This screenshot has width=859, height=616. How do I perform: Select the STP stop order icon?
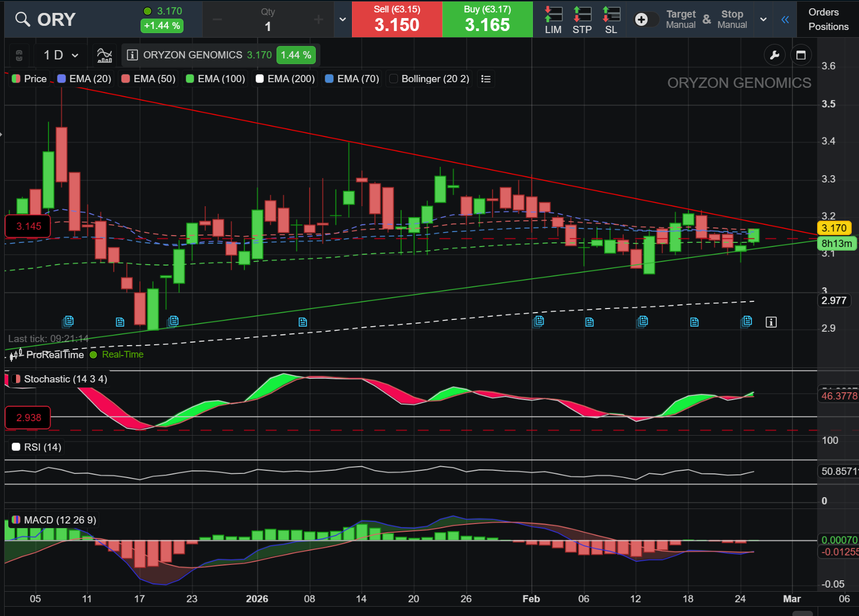582,20
